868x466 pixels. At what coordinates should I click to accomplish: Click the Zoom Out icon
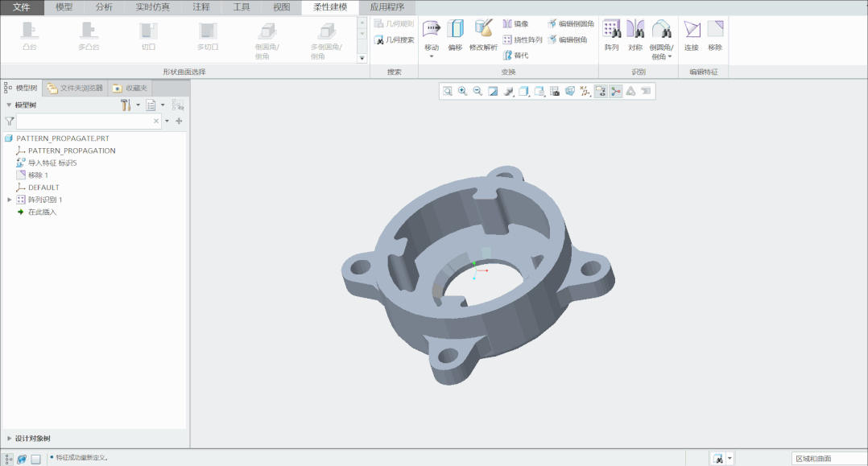(x=477, y=91)
